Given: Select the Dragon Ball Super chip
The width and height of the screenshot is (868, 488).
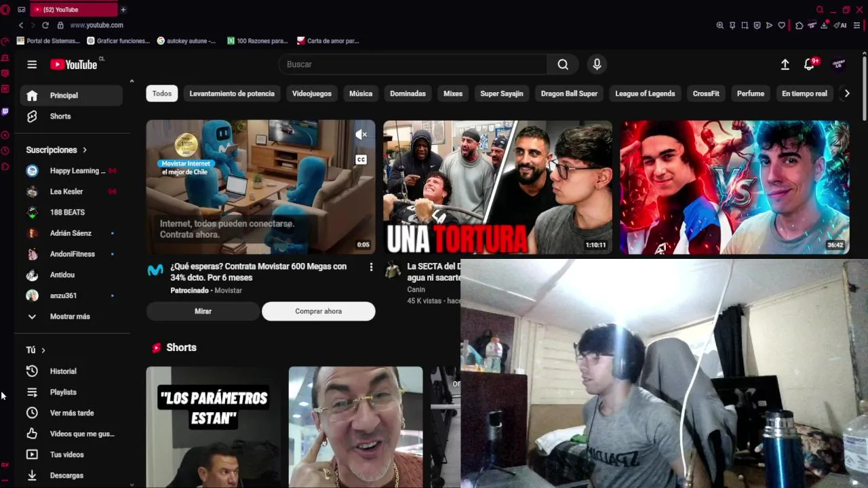Looking at the screenshot, I should click(x=569, y=94).
